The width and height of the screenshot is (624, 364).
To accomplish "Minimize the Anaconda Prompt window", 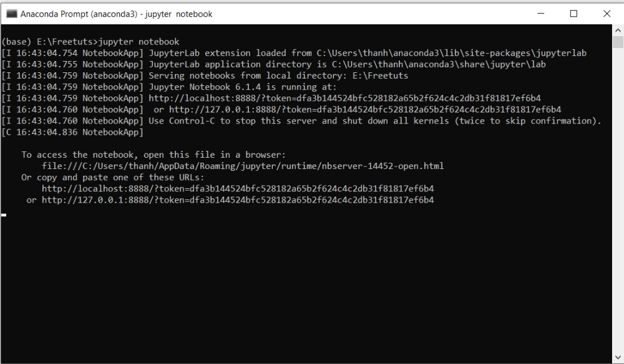I will point(540,14).
